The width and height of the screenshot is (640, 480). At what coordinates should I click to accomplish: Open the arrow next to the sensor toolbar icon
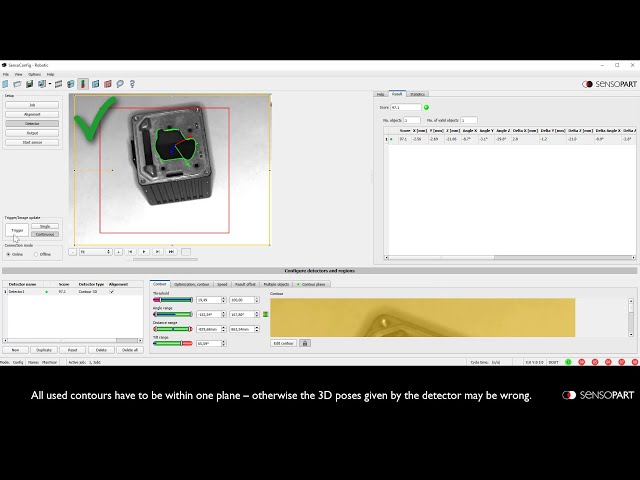50,84
